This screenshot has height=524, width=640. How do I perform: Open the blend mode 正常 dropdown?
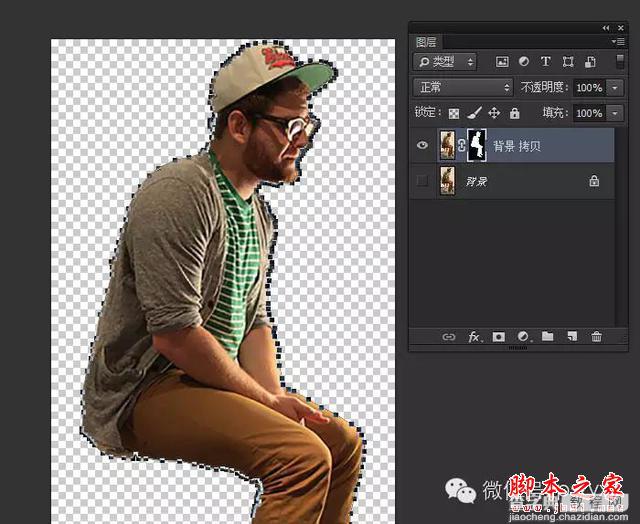(x=463, y=87)
